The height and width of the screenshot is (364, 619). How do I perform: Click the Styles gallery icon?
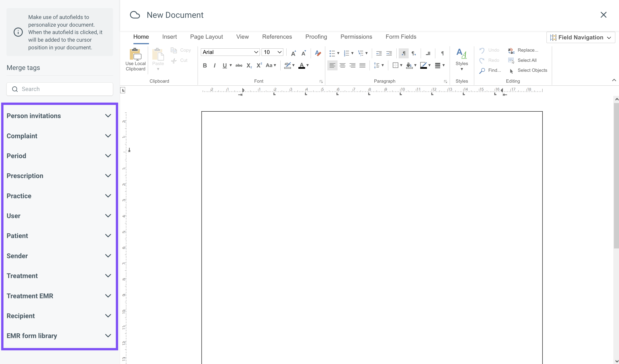[461, 53]
